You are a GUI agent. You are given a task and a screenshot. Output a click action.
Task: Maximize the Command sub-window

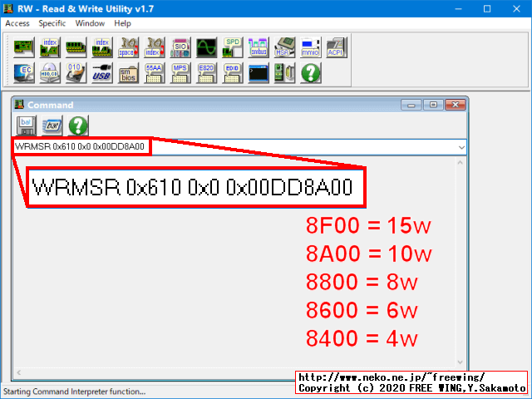(x=433, y=105)
